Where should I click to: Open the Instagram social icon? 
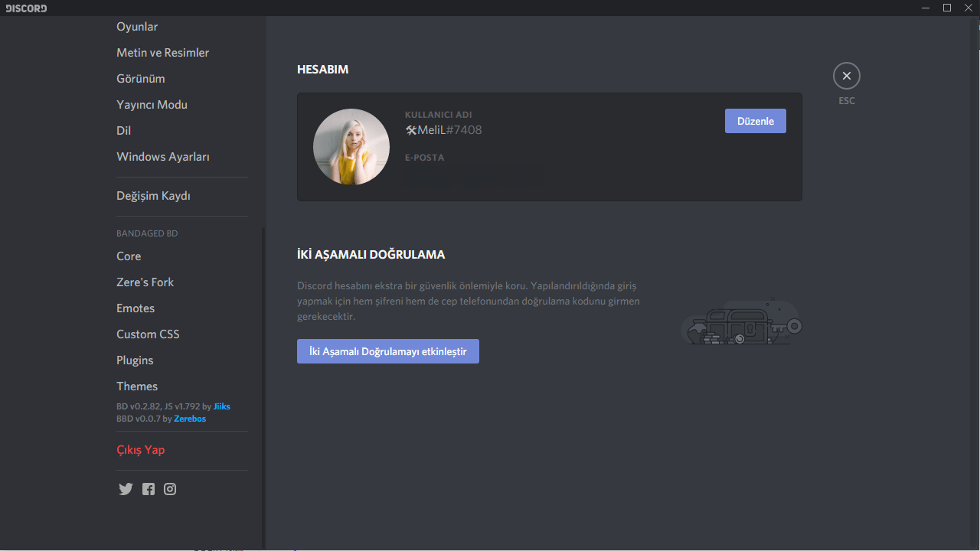coord(170,489)
